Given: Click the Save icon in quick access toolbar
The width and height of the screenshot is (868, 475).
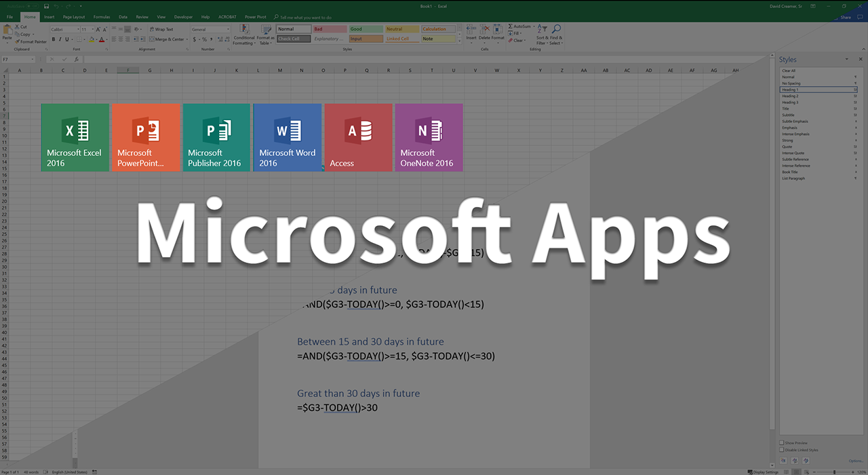Looking at the screenshot, I should (x=47, y=6).
